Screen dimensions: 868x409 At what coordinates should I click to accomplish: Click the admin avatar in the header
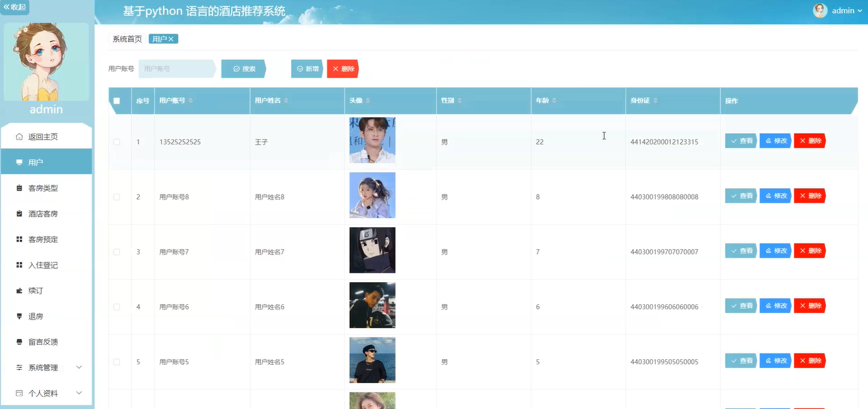click(x=820, y=11)
